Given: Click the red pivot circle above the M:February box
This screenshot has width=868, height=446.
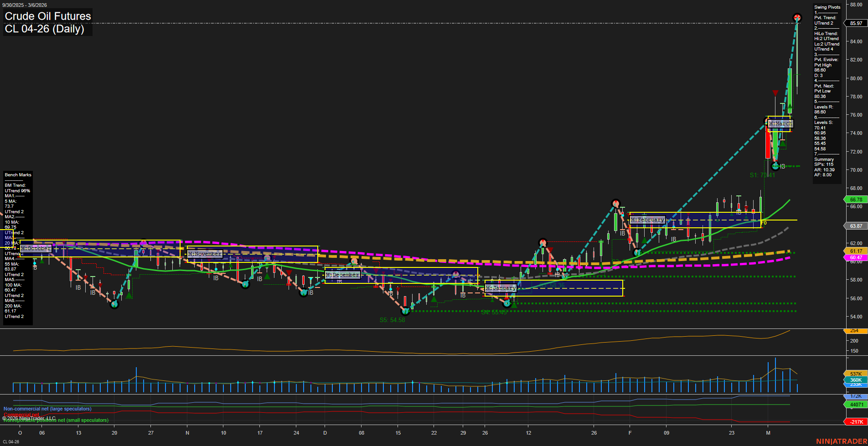Looking at the screenshot, I should coord(616,203).
